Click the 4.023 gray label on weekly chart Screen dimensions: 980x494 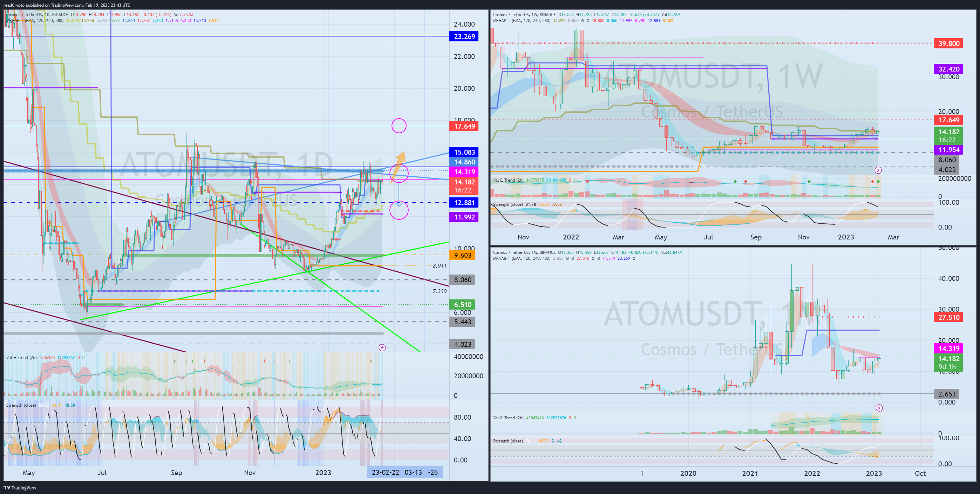[946, 170]
